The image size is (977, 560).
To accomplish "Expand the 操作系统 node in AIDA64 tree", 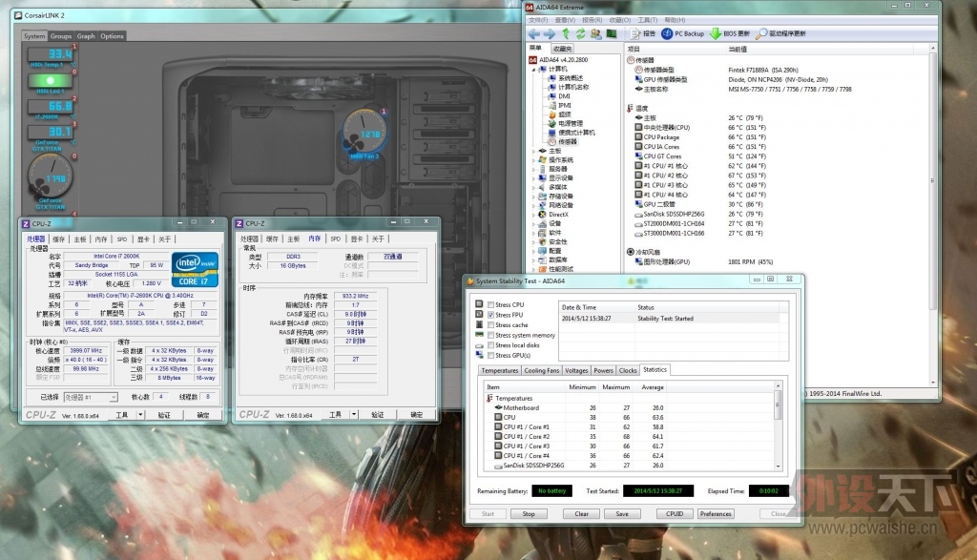I will pos(534,160).
